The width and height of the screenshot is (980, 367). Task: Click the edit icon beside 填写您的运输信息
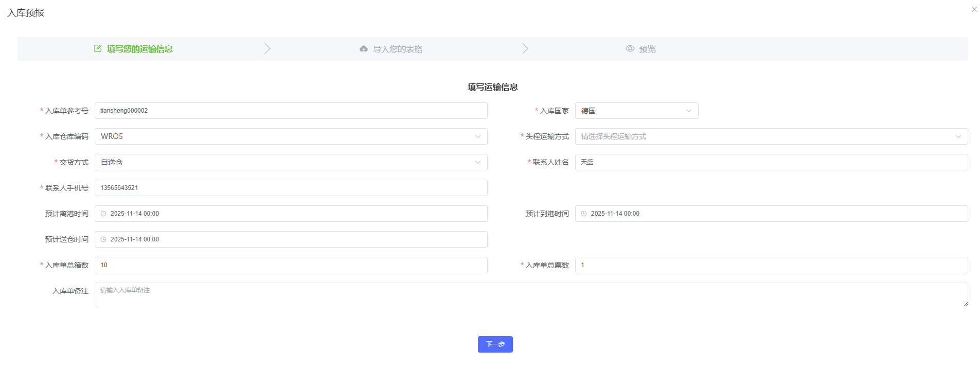click(98, 48)
